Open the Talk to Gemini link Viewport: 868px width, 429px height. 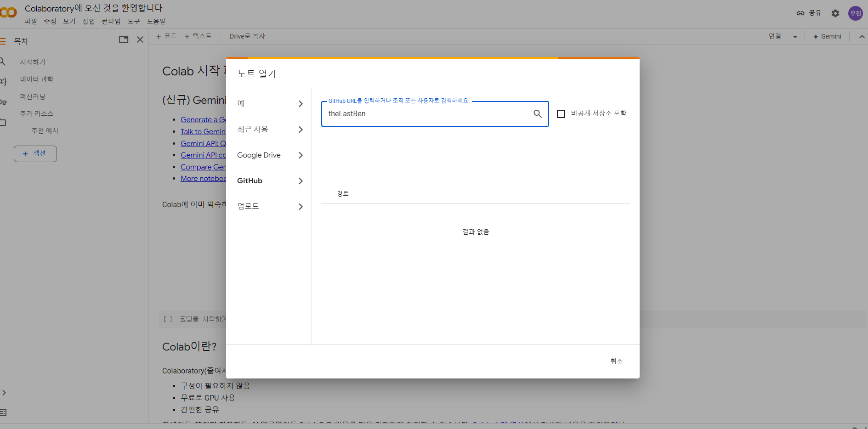tap(203, 132)
